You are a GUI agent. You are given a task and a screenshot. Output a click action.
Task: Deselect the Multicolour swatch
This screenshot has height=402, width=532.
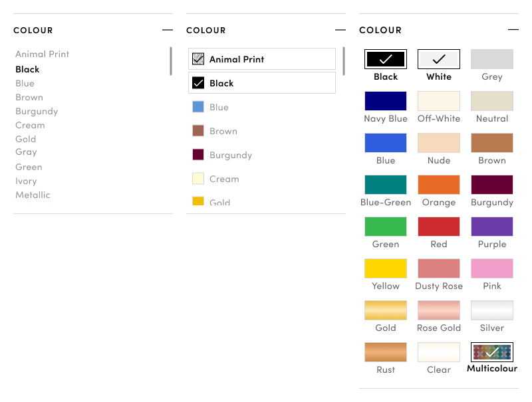tap(492, 352)
